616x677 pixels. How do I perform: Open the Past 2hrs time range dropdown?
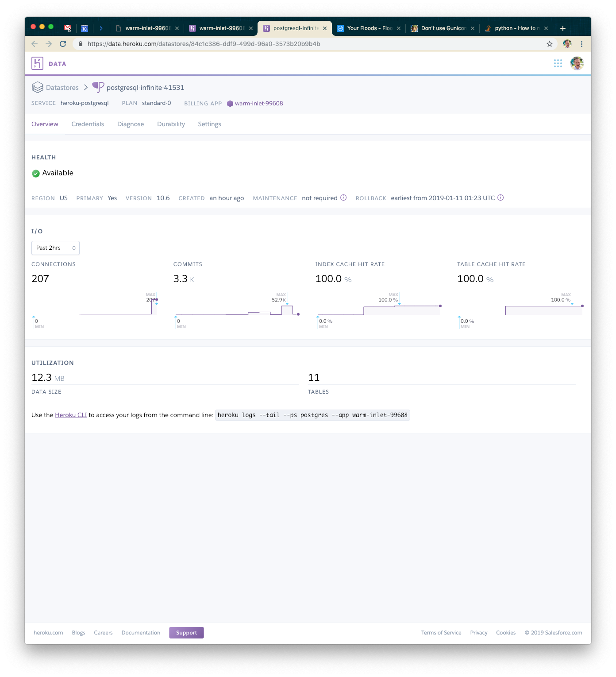coord(55,248)
